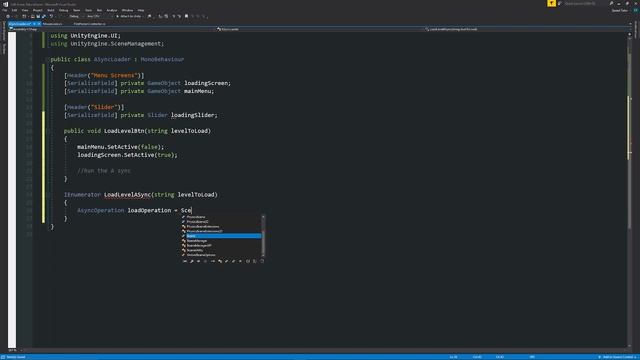Open the Tools menu

click(x=89, y=10)
